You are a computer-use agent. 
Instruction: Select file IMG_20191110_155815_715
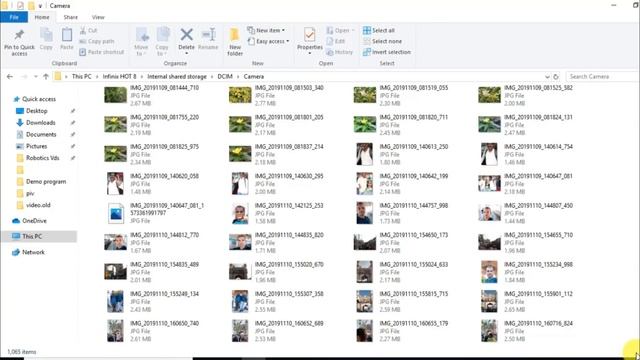point(401,301)
